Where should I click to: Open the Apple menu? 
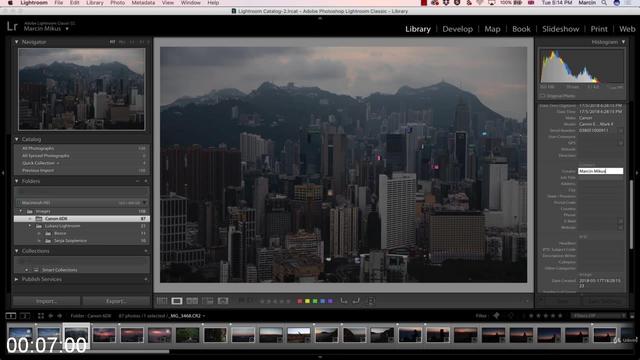[10, 3]
